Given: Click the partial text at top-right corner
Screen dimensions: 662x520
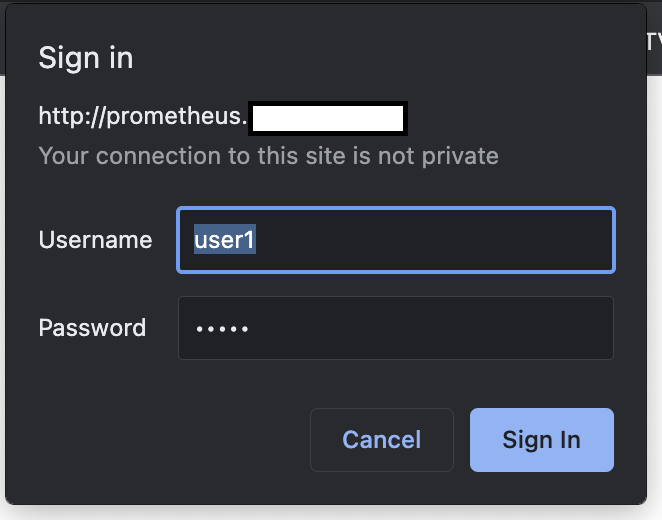Looking at the screenshot, I should [x=654, y=42].
